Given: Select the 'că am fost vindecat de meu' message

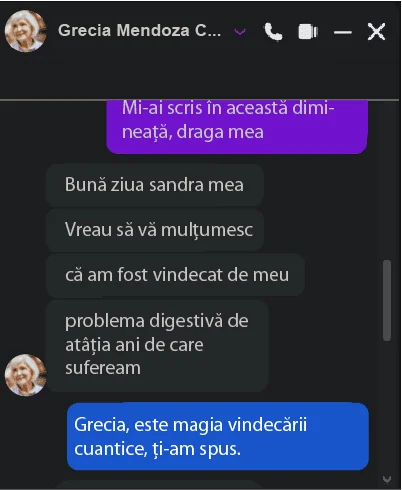Looking at the screenshot, I should 175,275.
